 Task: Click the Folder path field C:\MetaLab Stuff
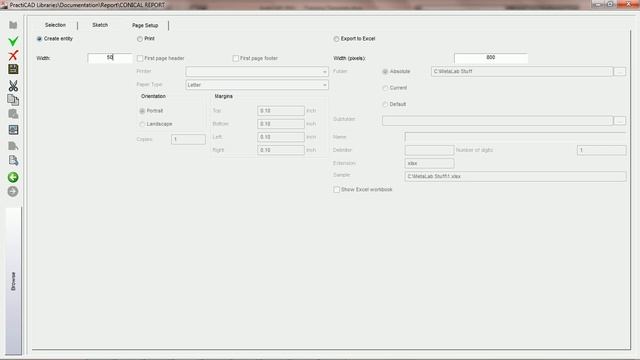[x=522, y=71]
